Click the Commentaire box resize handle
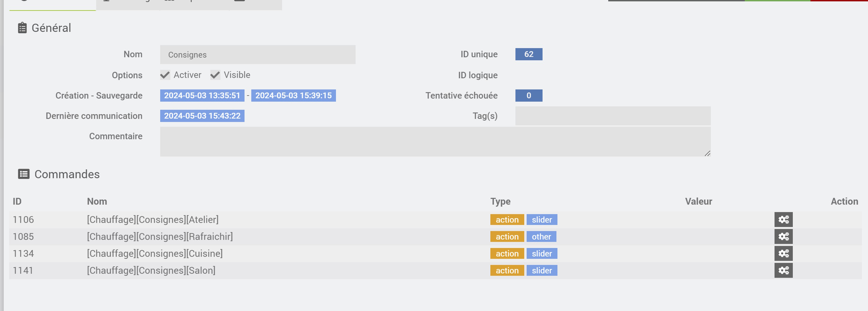The width and height of the screenshot is (868, 311). coord(707,153)
